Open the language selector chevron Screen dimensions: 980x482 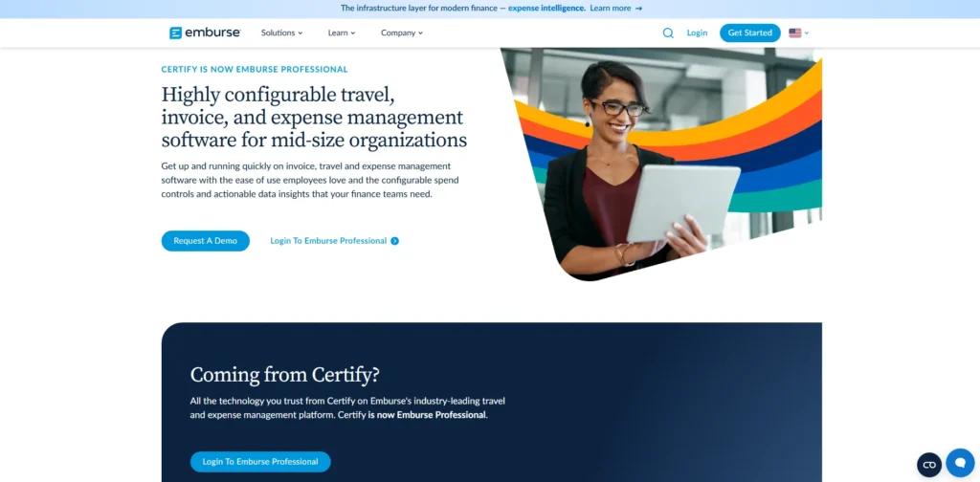click(806, 33)
